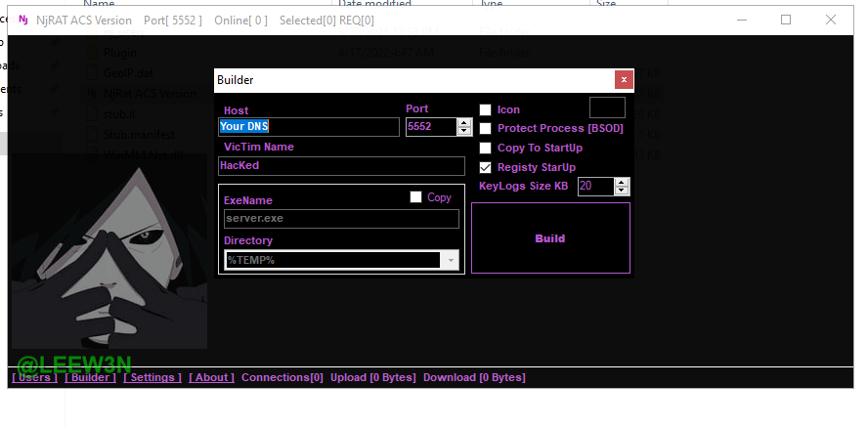Screen dimensions: 868x428
Task: Open the Settings menu in bottom bar
Action: click(152, 377)
